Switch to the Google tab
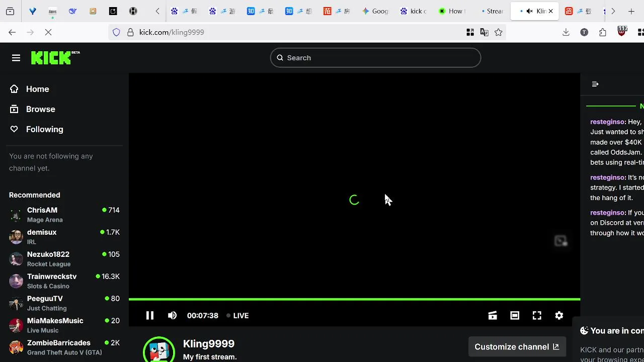The image size is (644, 362). 375,11
